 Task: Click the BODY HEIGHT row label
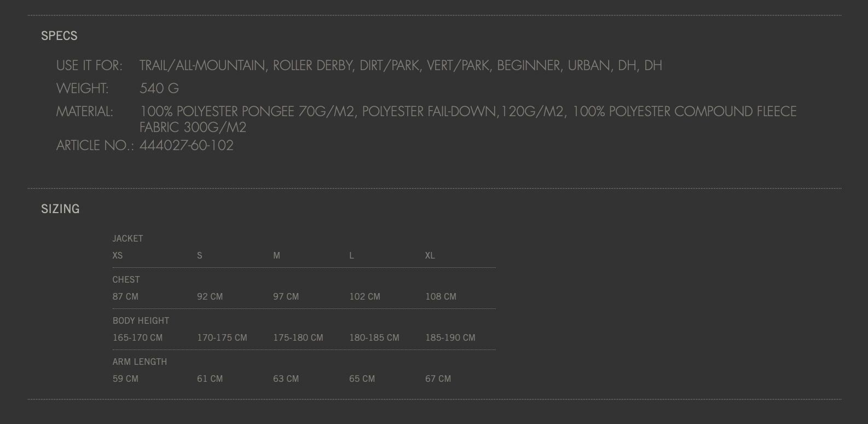pos(141,320)
